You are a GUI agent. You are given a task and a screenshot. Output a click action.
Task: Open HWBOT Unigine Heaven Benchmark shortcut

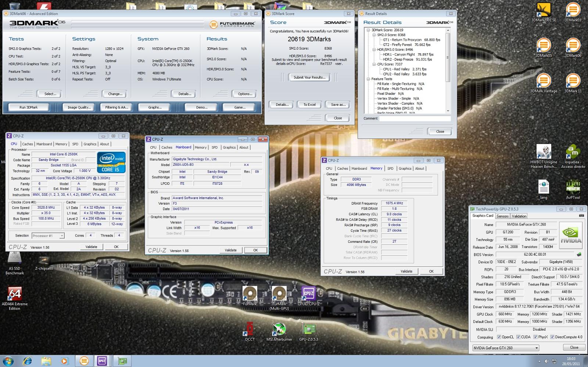tap(544, 156)
